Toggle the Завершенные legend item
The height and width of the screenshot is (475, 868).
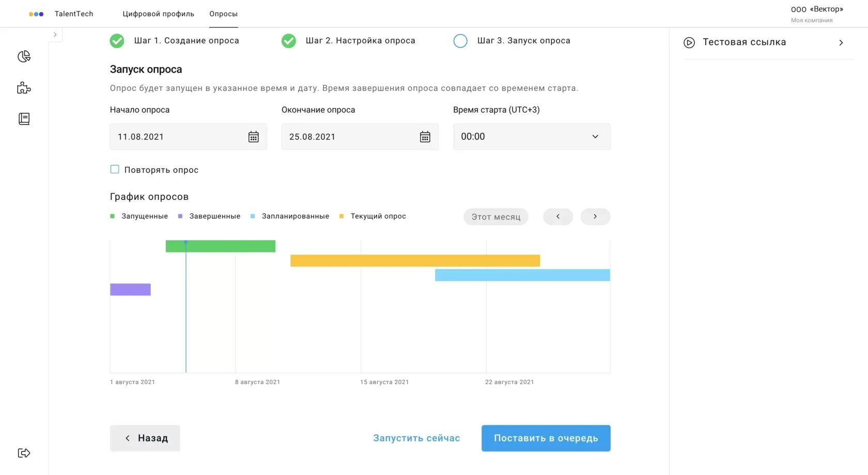(x=209, y=216)
